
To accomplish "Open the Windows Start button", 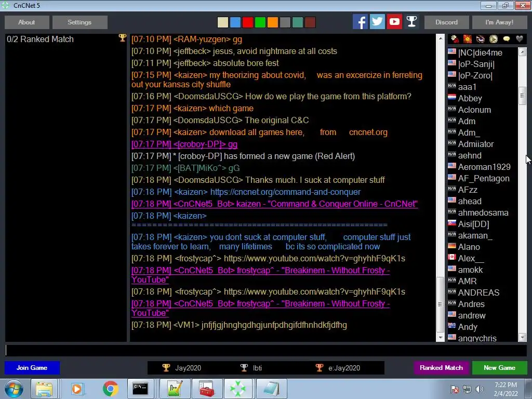I will [14, 389].
